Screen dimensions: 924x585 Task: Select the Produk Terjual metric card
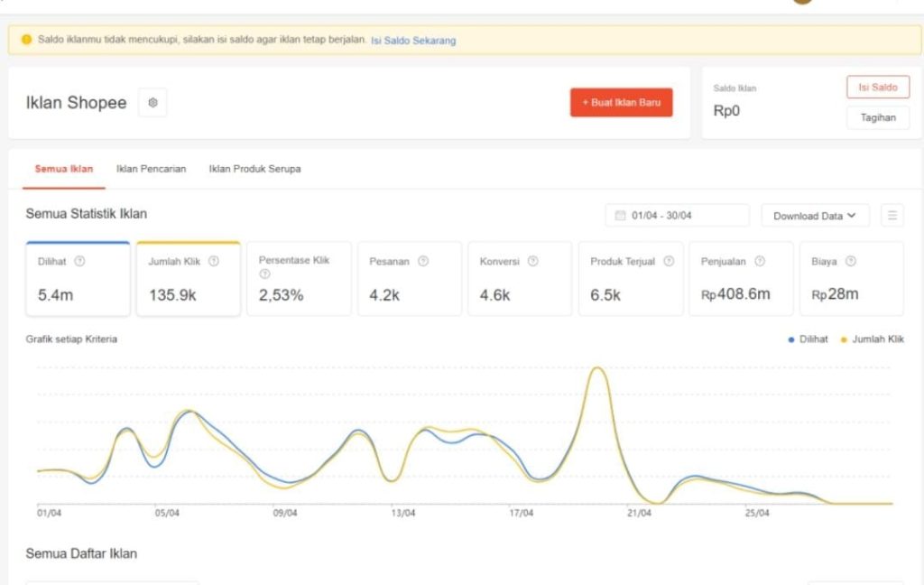pyautogui.click(x=631, y=278)
